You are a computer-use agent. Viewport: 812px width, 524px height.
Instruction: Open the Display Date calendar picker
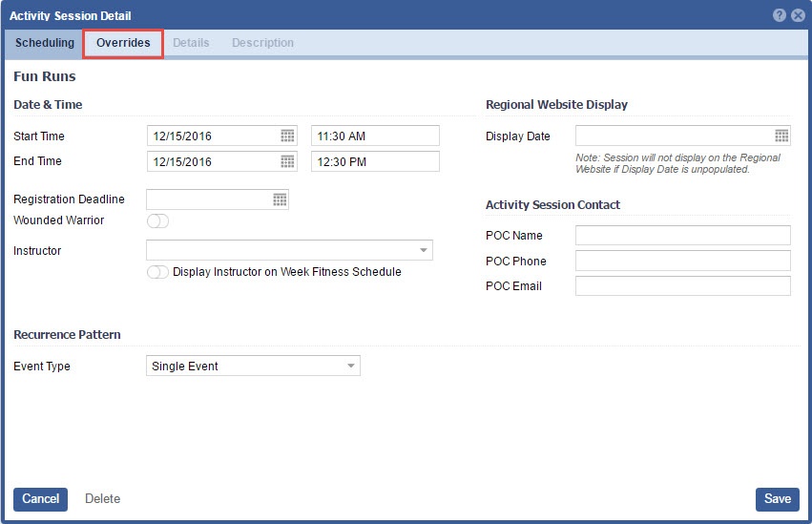(x=781, y=136)
